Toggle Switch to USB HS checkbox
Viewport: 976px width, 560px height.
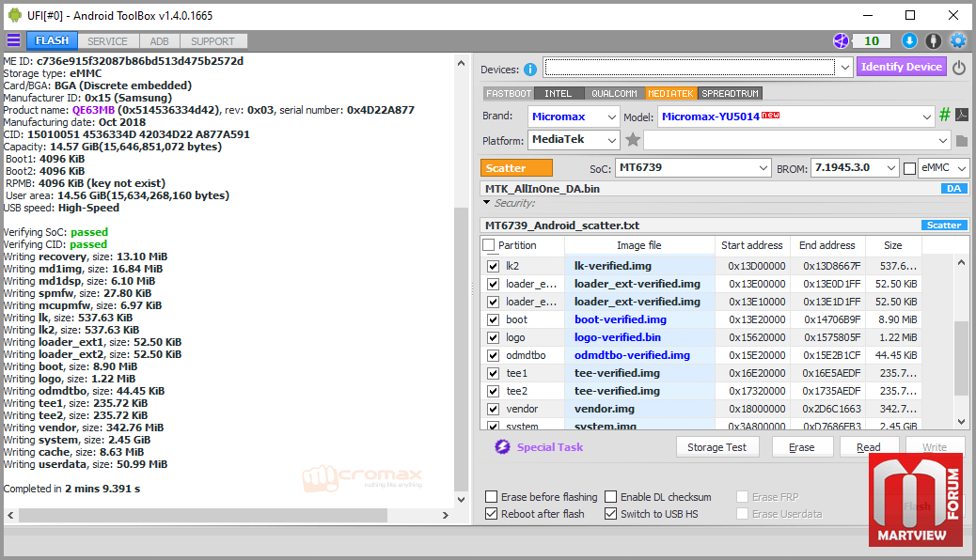click(610, 514)
